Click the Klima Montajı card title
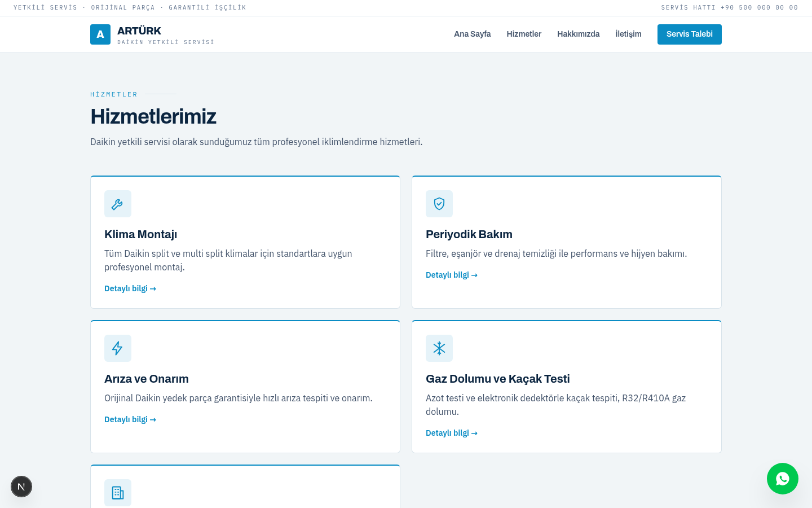 coord(141,234)
